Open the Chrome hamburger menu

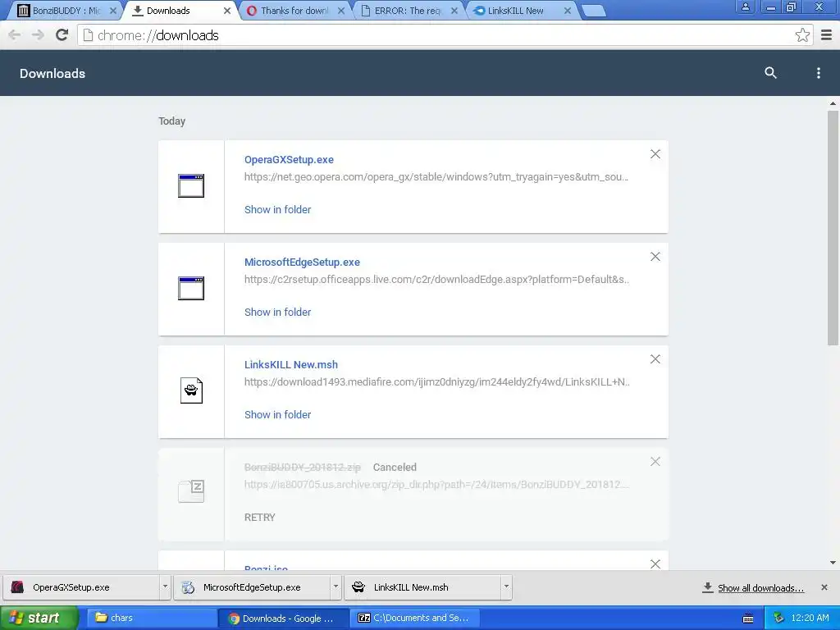827,35
